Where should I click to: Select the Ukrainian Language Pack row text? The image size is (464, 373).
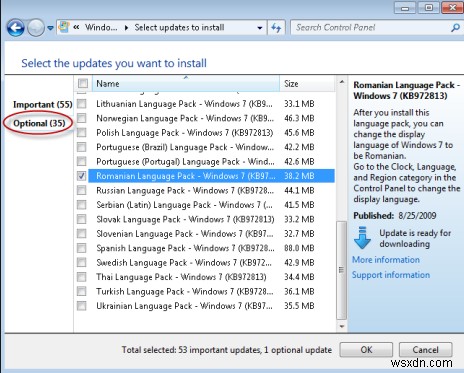(184, 306)
